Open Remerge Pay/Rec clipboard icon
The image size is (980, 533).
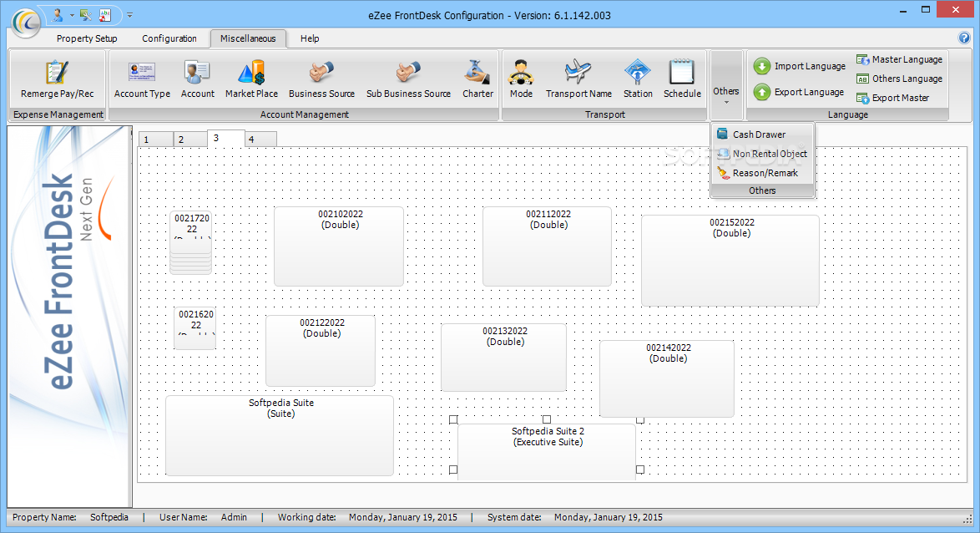click(57, 73)
